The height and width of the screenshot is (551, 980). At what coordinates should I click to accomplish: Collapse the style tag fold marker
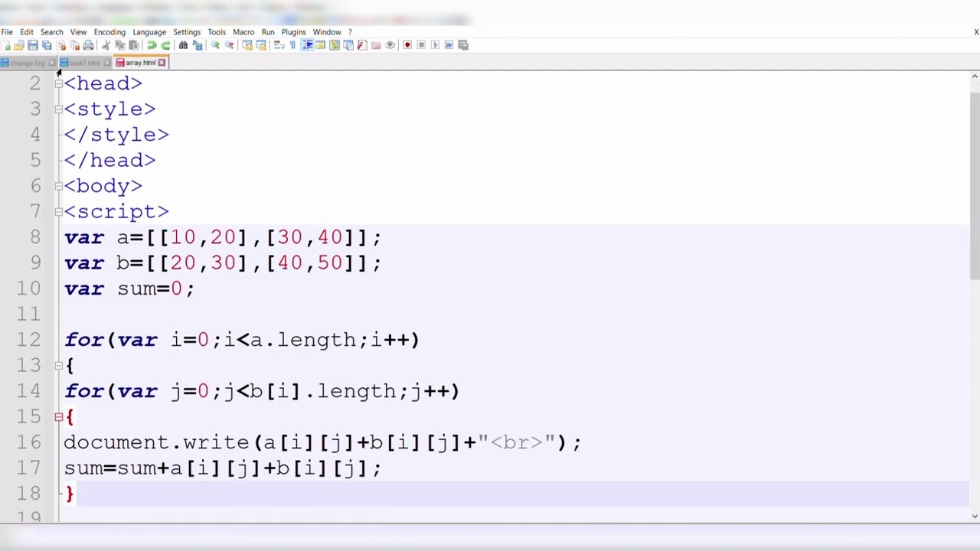tap(59, 109)
